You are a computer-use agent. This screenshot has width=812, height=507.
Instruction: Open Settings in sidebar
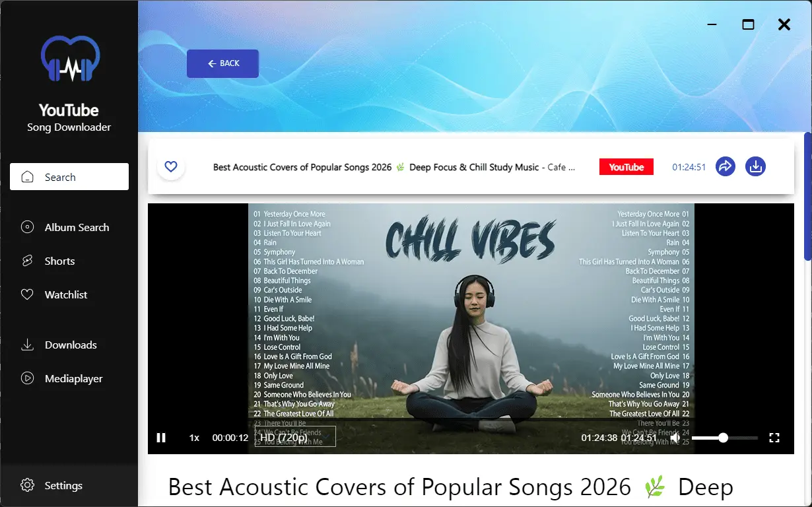pos(69,485)
